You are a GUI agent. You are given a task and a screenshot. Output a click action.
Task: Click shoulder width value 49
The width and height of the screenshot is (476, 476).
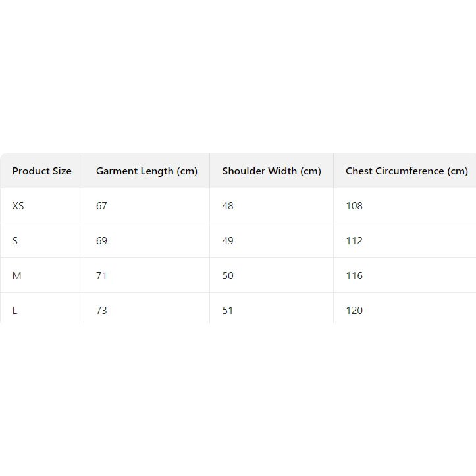(x=228, y=241)
